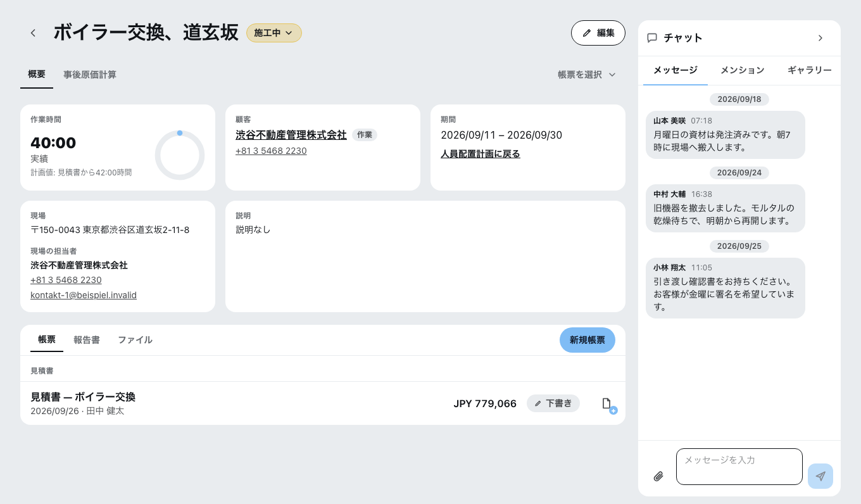This screenshot has width=861, height=504.
Task: Click the 新規帳票 button
Action: (588, 340)
